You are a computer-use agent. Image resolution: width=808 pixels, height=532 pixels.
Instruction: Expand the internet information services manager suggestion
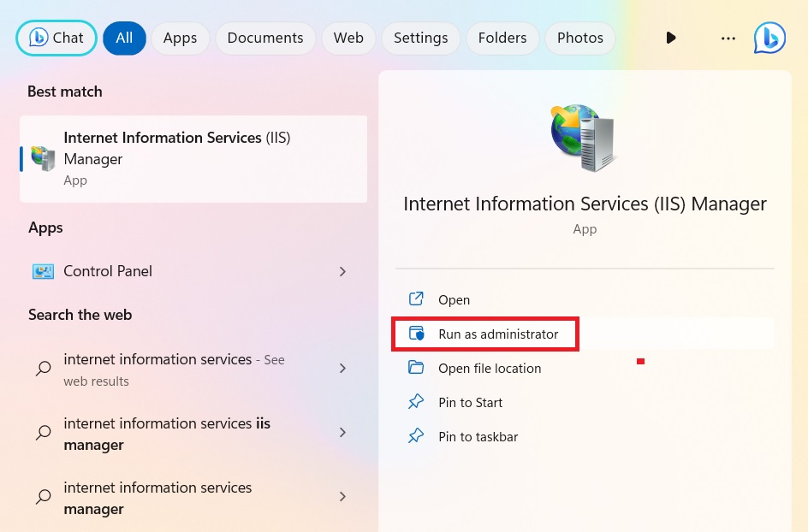(342, 497)
